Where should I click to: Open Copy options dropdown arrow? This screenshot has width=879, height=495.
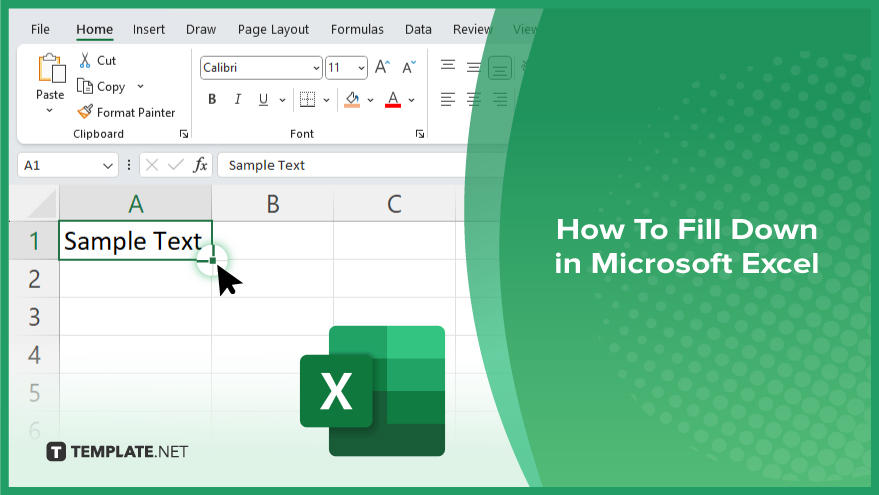(x=140, y=86)
